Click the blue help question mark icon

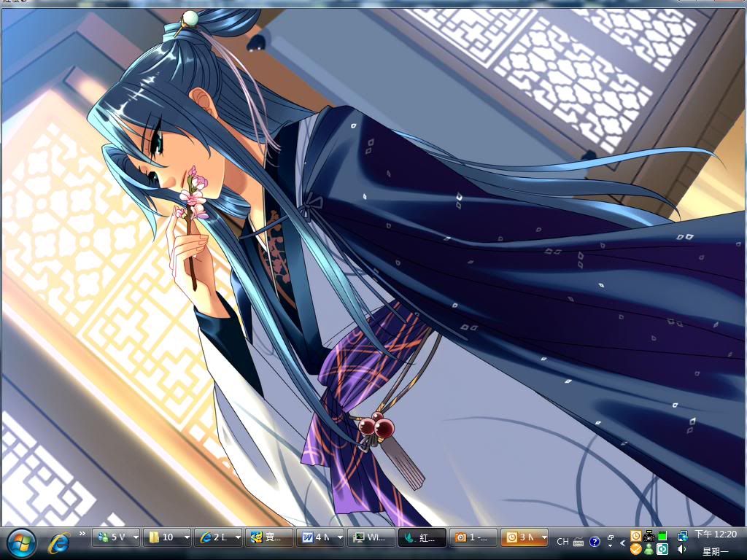(x=595, y=542)
